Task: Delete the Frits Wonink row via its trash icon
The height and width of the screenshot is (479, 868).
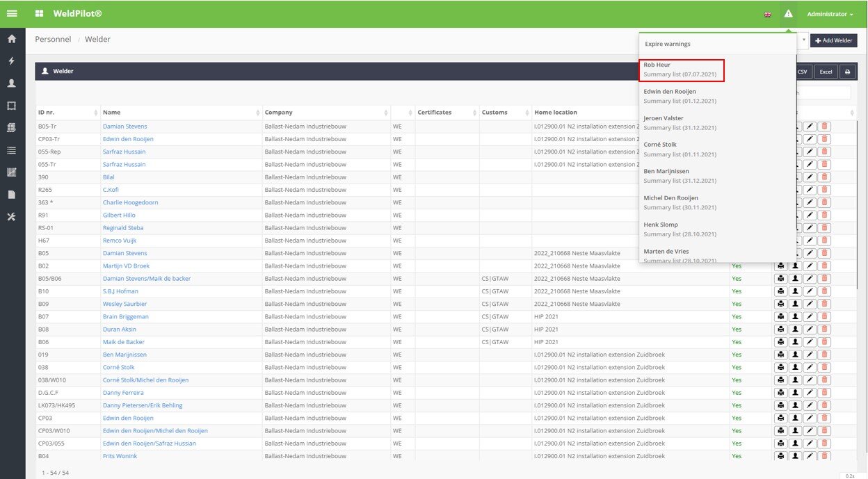Action: click(824, 456)
